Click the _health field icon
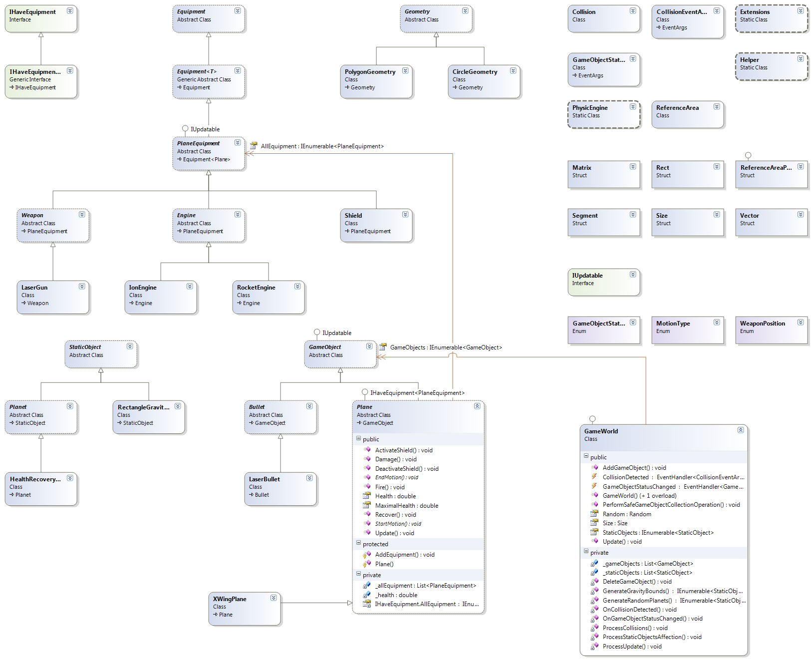The height and width of the screenshot is (660, 812). click(x=367, y=595)
